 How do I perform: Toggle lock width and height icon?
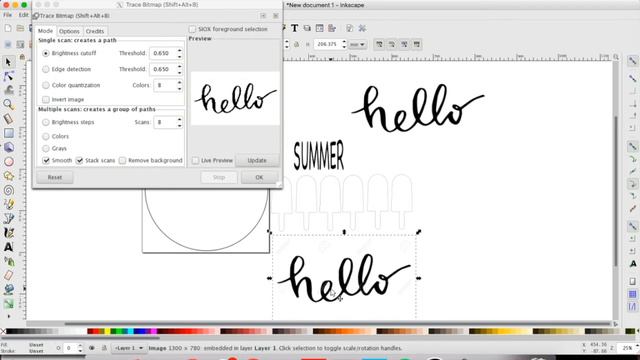click(x=297, y=44)
